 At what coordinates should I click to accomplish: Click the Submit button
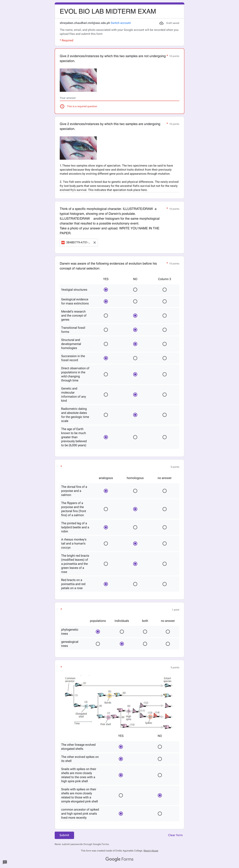click(x=64, y=835)
